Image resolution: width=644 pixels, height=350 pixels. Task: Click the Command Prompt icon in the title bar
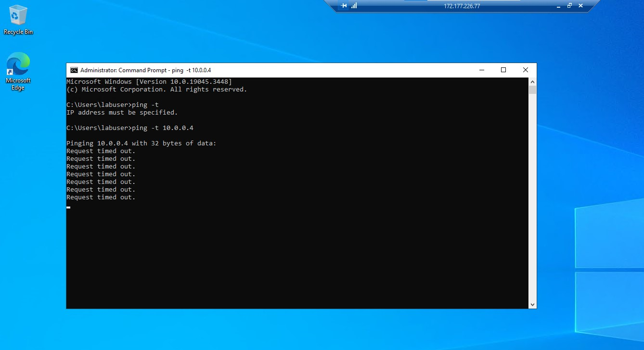point(73,70)
